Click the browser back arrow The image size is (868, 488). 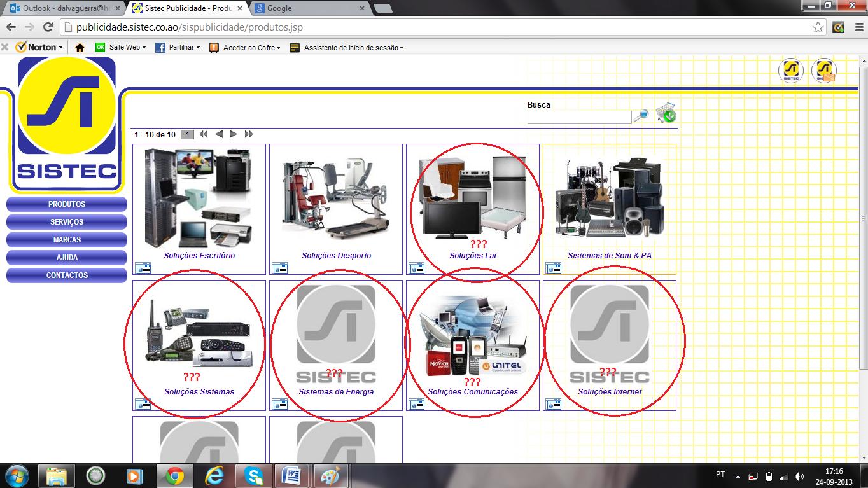(x=11, y=27)
